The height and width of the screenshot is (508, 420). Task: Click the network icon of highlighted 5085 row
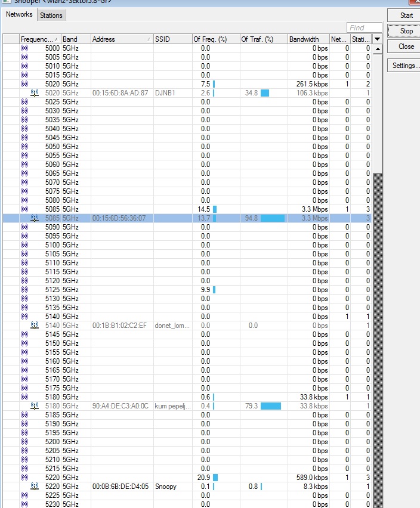[x=35, y=218]
